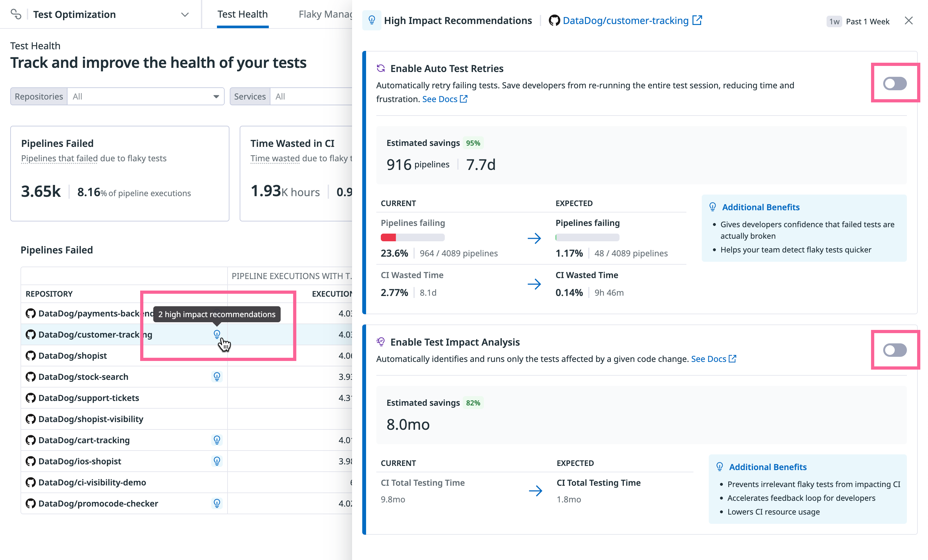Click the arrow between CI Total Testing Time values
The width and height of the screenshot is (928, 560).
[x=536, y=491]
